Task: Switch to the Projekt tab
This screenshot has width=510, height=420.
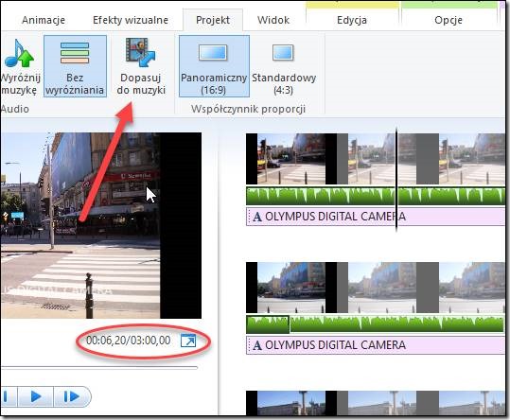Action: coord(213,20)
